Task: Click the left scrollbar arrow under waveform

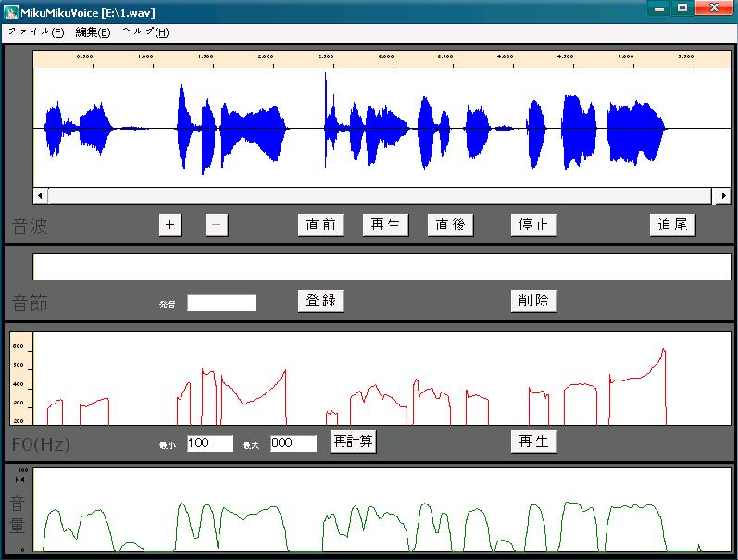Action: pos(40,195)
